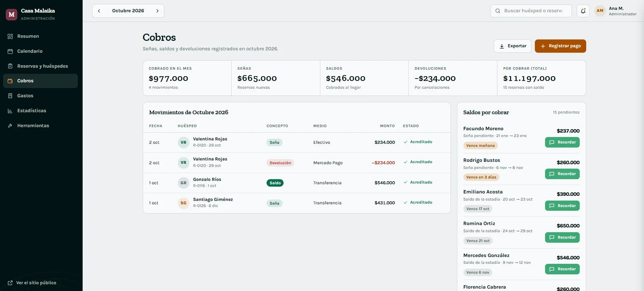Click the MONTO column header
This screenshot has height=291, width=644.
tap(387, 126)
